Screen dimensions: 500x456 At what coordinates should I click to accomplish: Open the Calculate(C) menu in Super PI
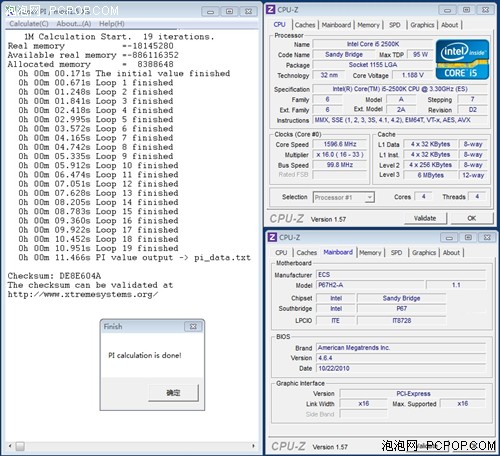click(29, 24)
